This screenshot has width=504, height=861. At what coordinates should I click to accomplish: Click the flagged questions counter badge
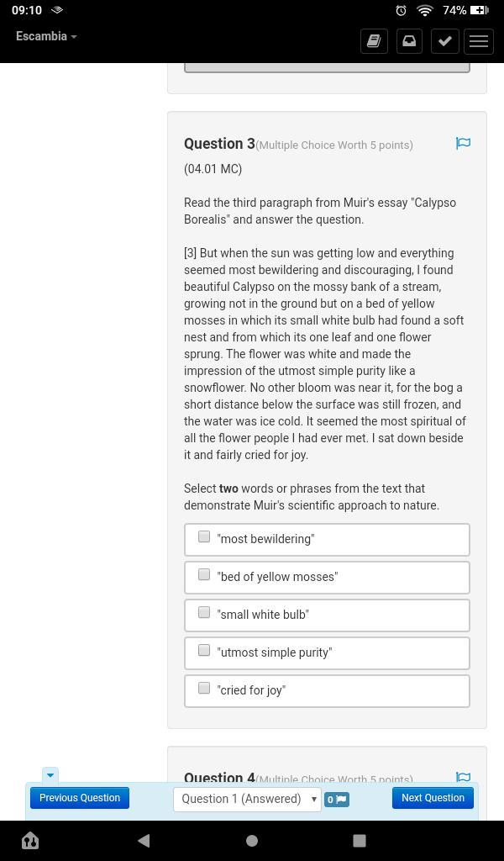coord(337,800)
